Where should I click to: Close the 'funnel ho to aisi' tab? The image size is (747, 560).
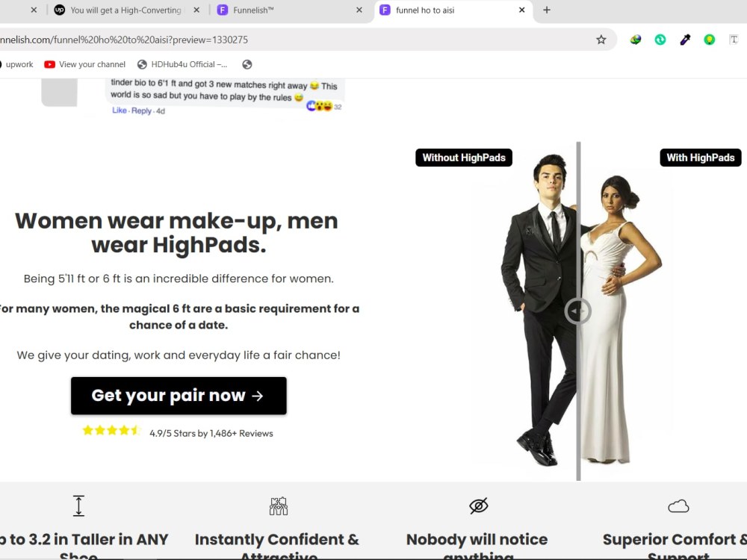pos(521,10)
